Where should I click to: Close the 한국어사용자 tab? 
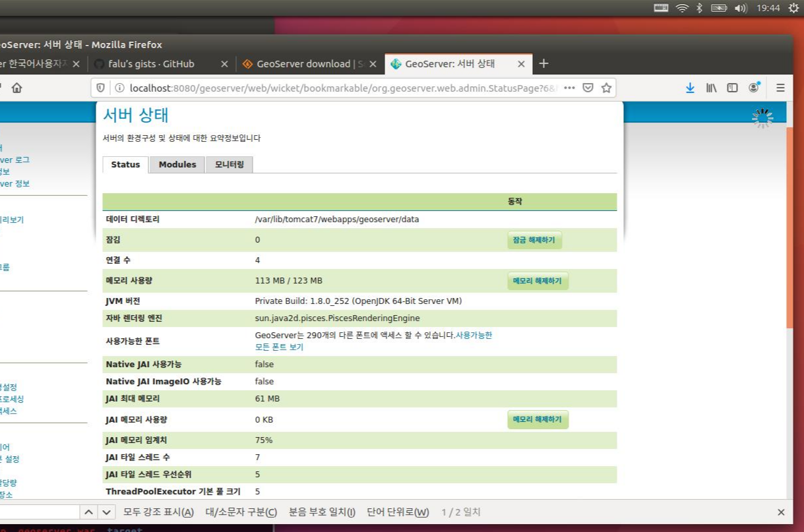(76, 64)
